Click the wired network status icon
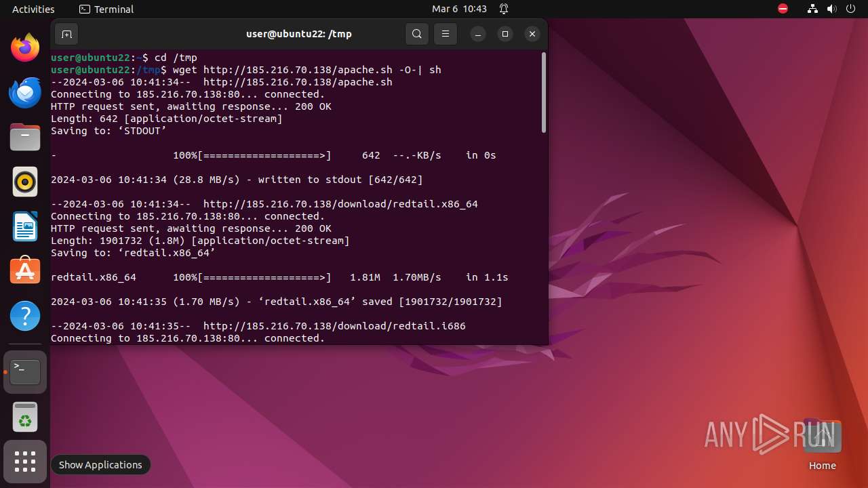 (x=812, y=9)
